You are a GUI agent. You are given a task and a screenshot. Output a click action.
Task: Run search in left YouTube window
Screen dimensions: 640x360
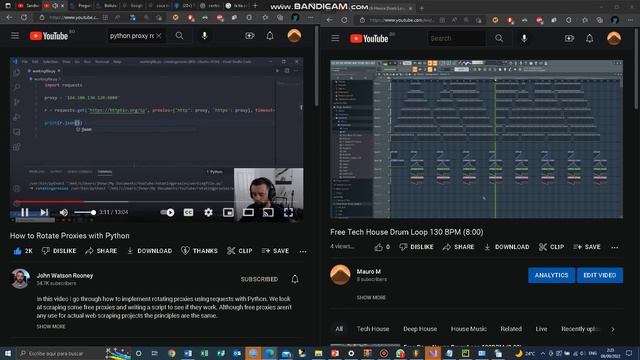pos(179,36)
